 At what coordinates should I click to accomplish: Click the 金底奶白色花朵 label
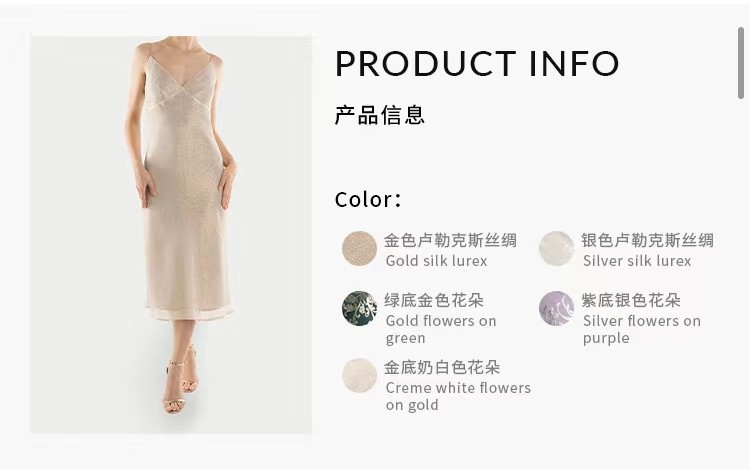tap(442, 368)
